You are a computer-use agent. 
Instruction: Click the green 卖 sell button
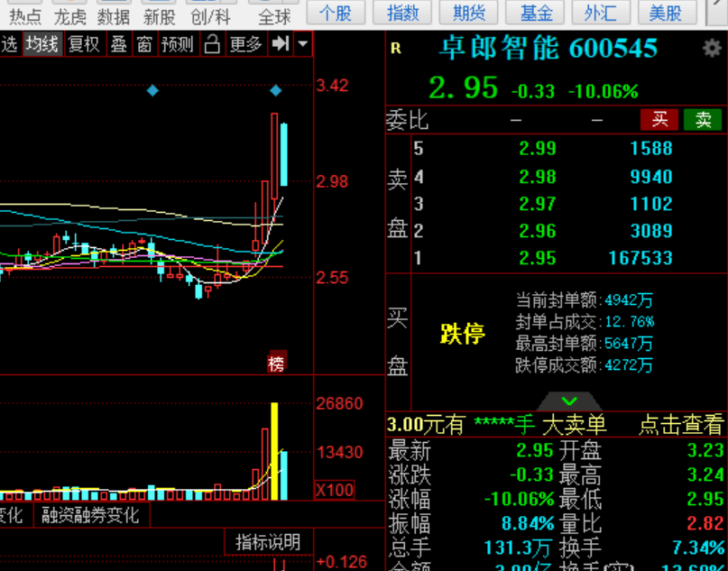[702, 119]
